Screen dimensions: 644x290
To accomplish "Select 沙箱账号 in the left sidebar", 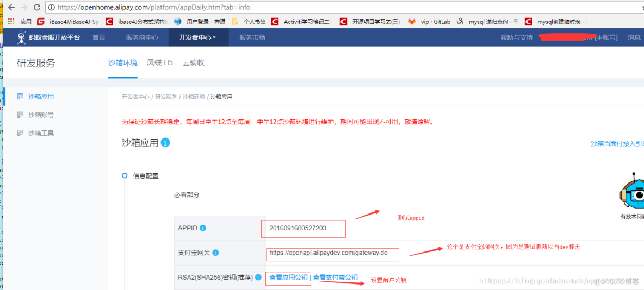I will click(41, 115).
